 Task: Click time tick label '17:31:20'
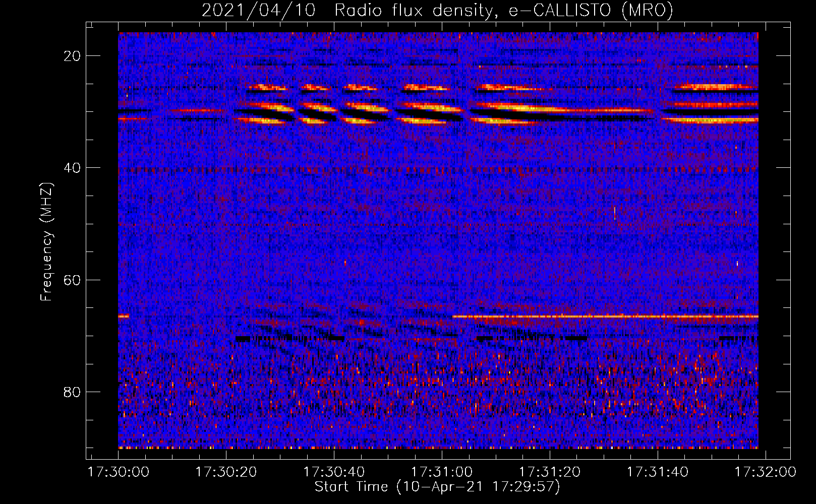[550, 472]
